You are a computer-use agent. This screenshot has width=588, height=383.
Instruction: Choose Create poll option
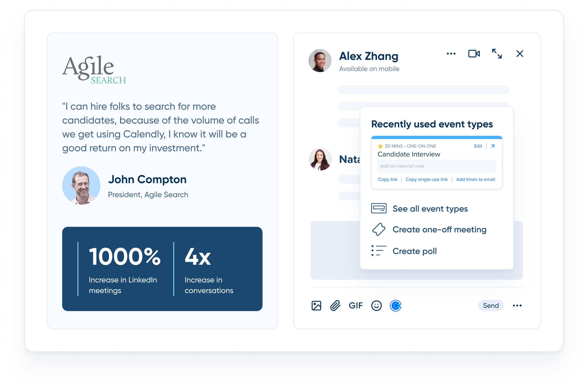pyautogui.click(x=414, y=251)
